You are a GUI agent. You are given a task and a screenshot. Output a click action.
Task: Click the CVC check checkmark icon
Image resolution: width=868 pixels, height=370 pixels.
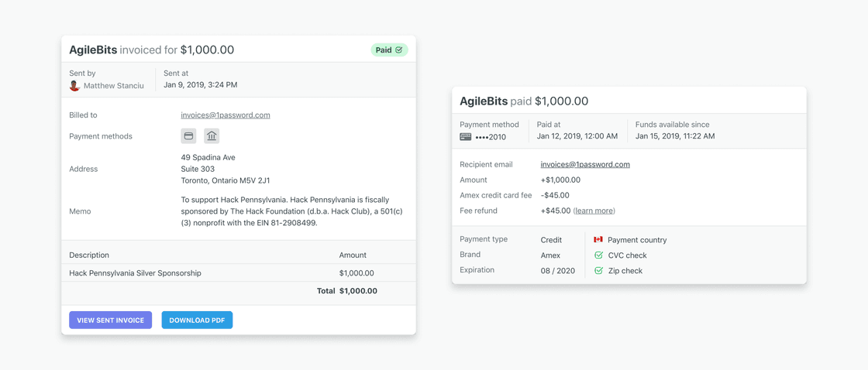598,255
